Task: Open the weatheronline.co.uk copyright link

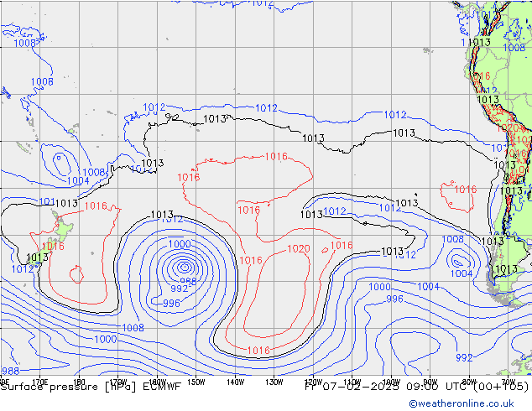Action: [462, 403]
